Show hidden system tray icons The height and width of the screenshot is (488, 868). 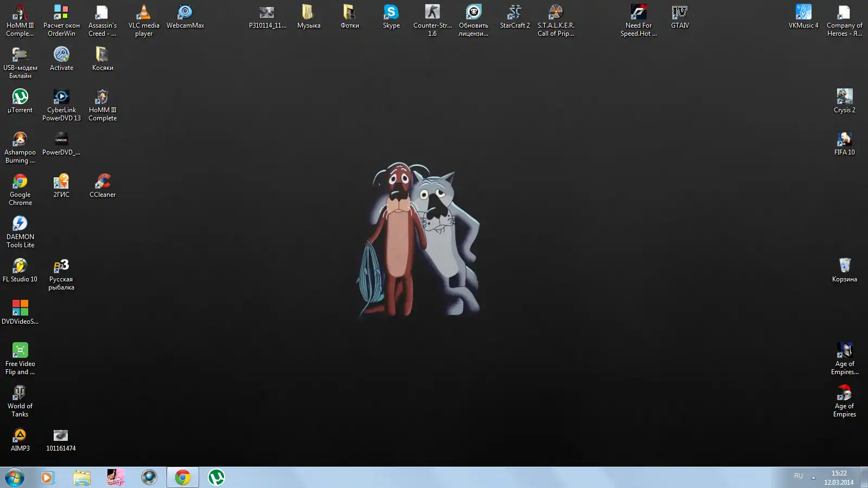[813, 478]
